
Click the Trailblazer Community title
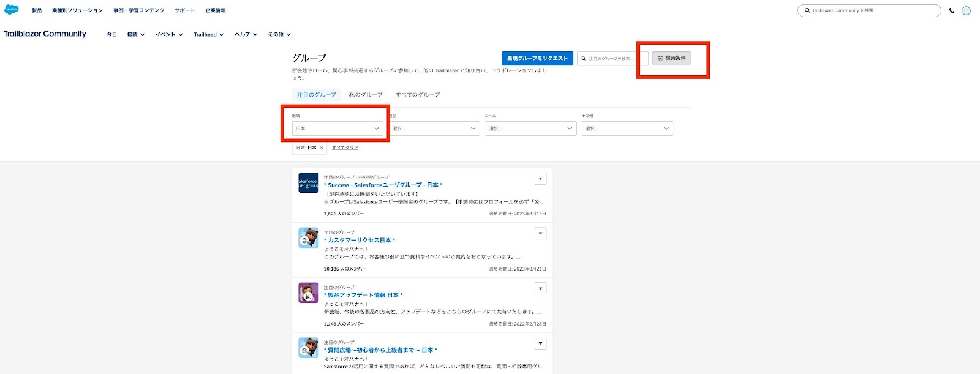(x=45, y=34)
